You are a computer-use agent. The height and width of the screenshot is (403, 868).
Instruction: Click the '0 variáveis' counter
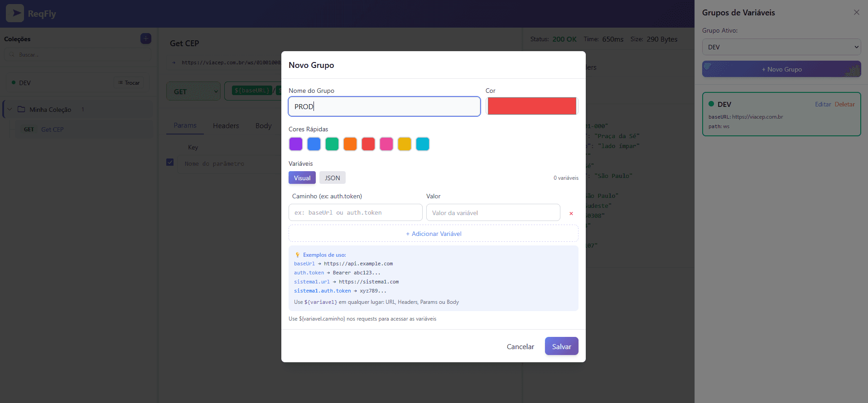coord(566,178)
